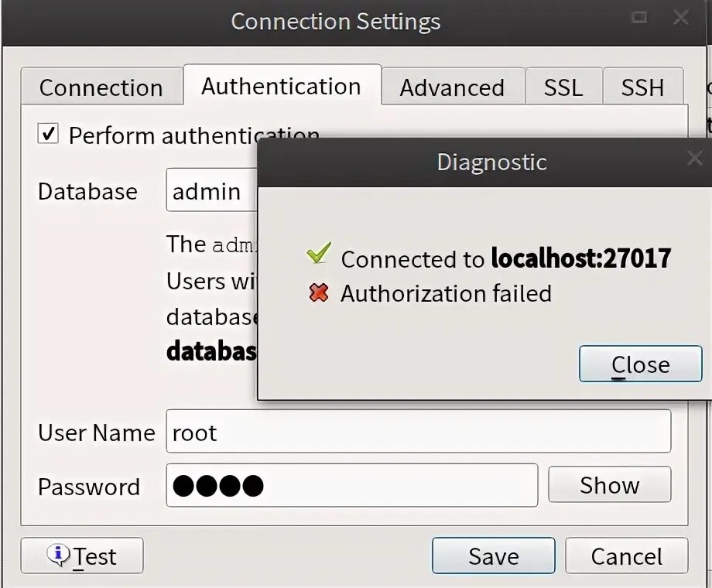This screenshot has height=588, width=712.
Task: Close the Connection Settings window
Action: tap(681, 18)
